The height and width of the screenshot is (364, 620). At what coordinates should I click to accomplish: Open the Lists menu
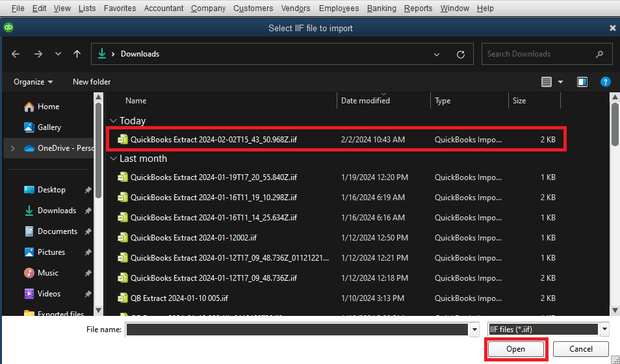[87, 8]
